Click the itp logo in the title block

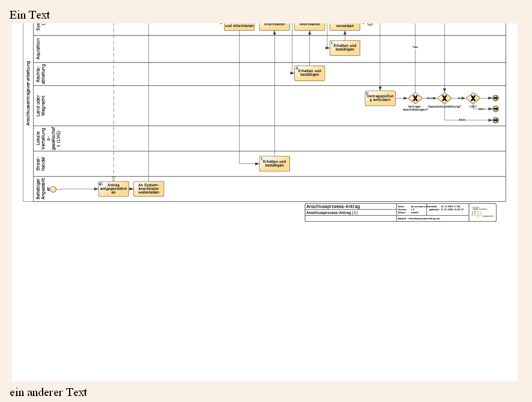[483, 213]
